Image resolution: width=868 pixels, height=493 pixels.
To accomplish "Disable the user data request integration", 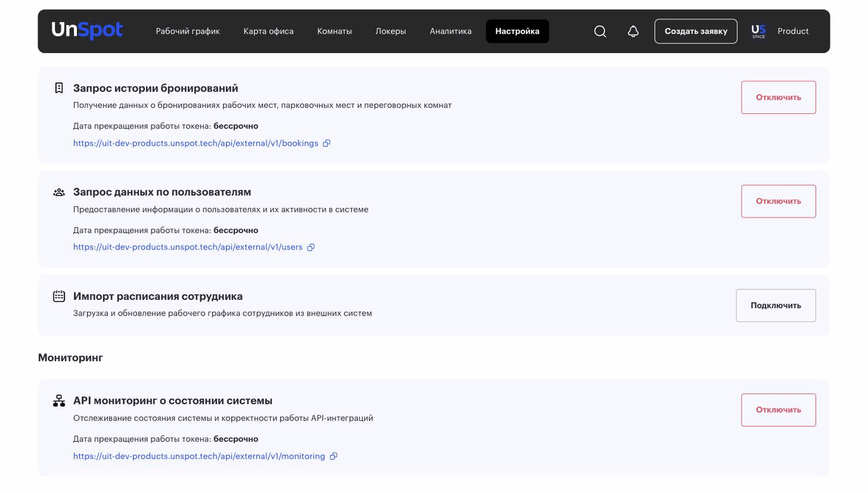I will coord(778,201).
